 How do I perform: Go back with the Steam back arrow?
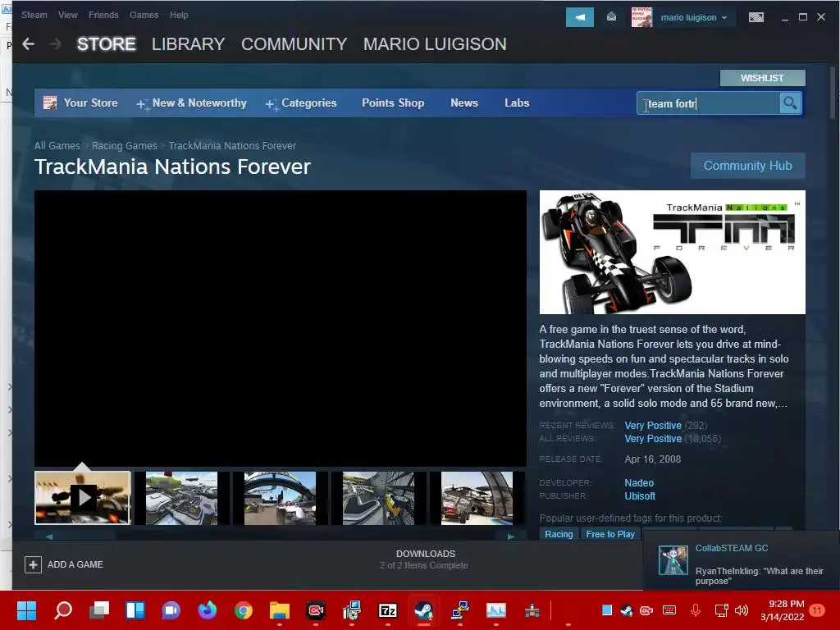pos(29,44)
